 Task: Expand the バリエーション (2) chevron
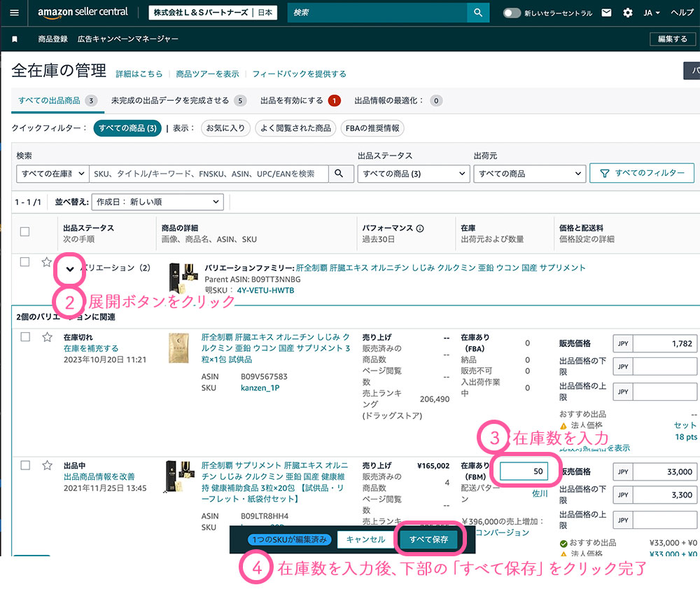coord(69,268)
